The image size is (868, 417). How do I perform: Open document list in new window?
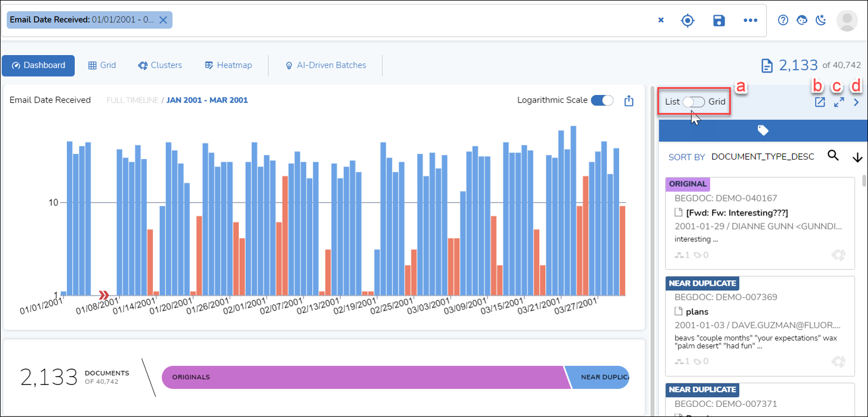coord(820,102)
